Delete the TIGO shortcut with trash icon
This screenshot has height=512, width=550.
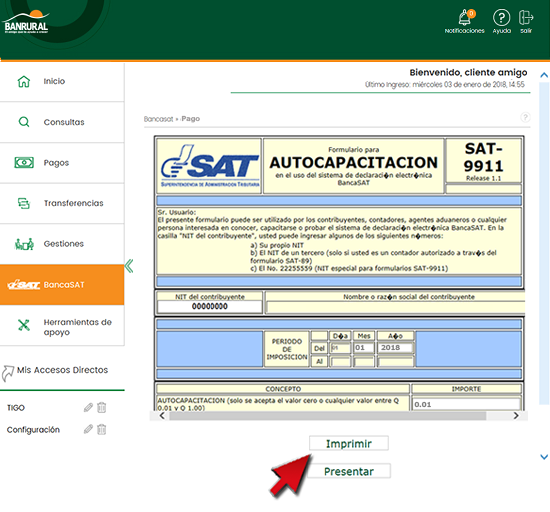pyautogui.click(x=101, y=407)
